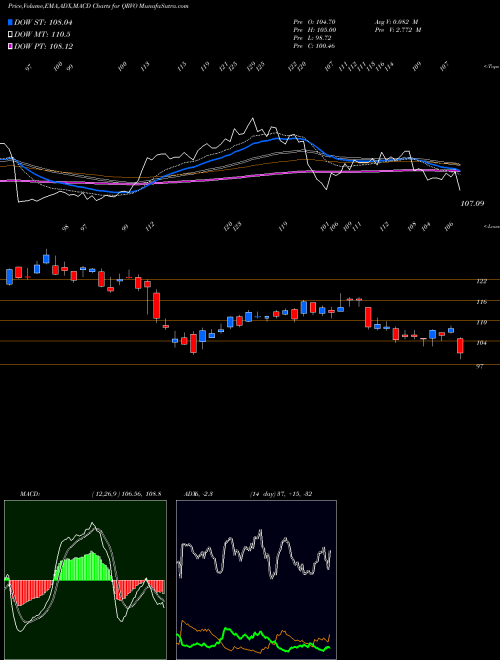
Task: Click the 'ADX, -2.8' panel heading
Action: [199, 494]
